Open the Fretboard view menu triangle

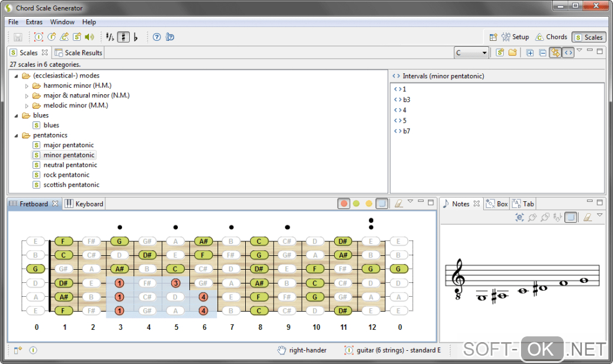pyautogui.click(x=410, y=201)
